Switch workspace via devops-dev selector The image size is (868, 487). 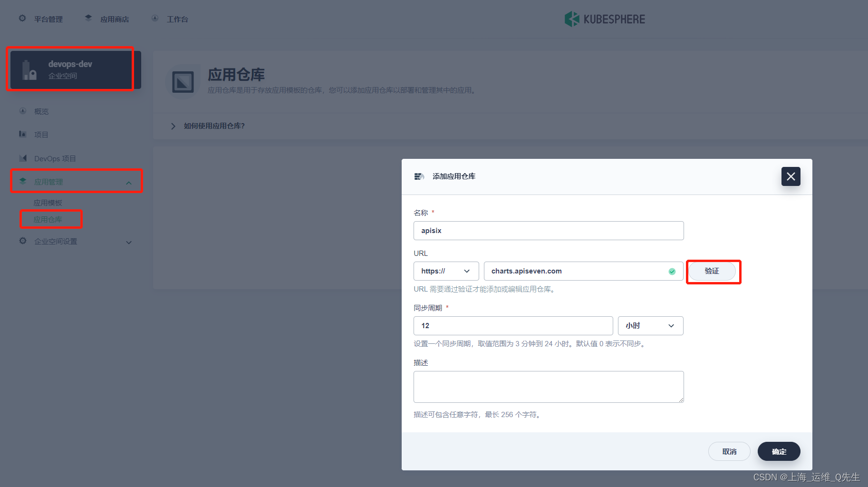coord(76,70)
